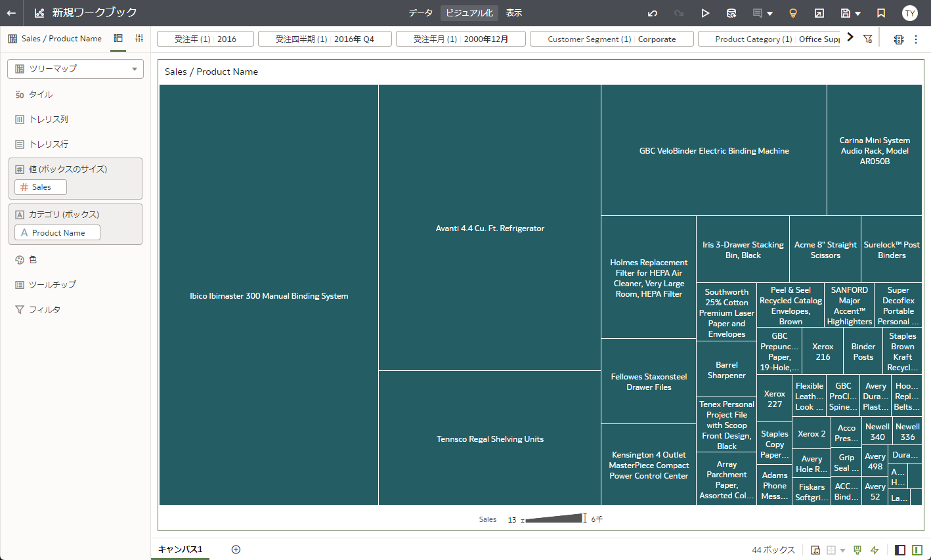The height and width of the screenshot is (560, 931).
Task: Open the 受注年月 2000年12月 filter
Action: (x=461, y=39)
